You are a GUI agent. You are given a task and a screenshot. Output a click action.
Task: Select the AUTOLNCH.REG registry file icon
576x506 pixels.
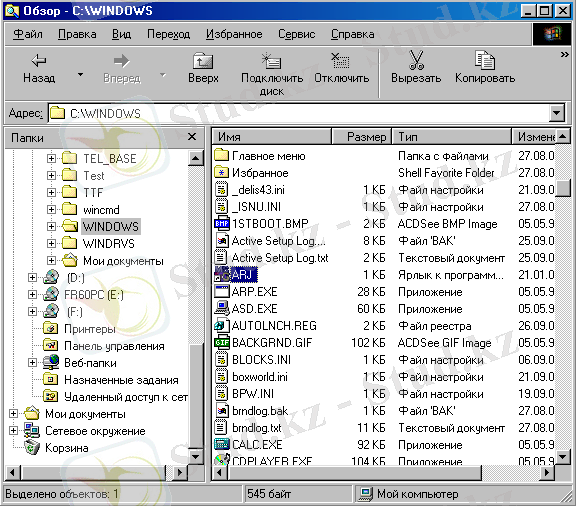[222, 325]
